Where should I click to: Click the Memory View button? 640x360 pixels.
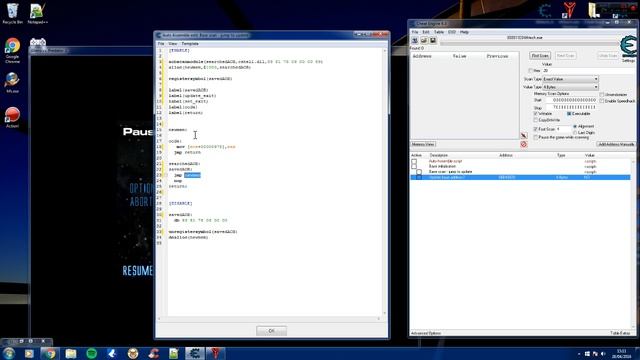pyautogui.click(x=423, y=144)
